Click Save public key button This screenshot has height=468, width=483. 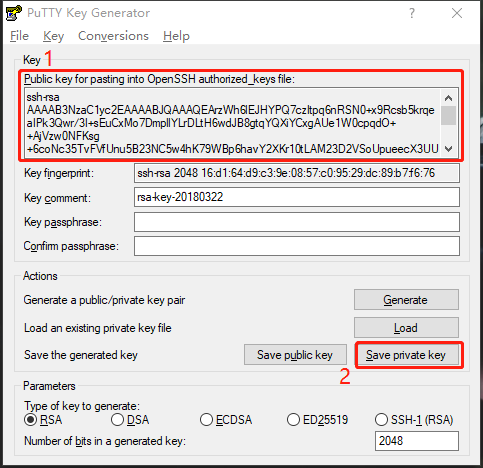pos(295,355)
